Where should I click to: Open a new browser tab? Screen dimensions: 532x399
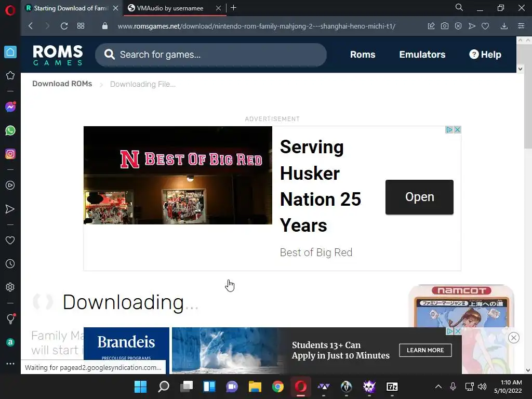(233, 8)
